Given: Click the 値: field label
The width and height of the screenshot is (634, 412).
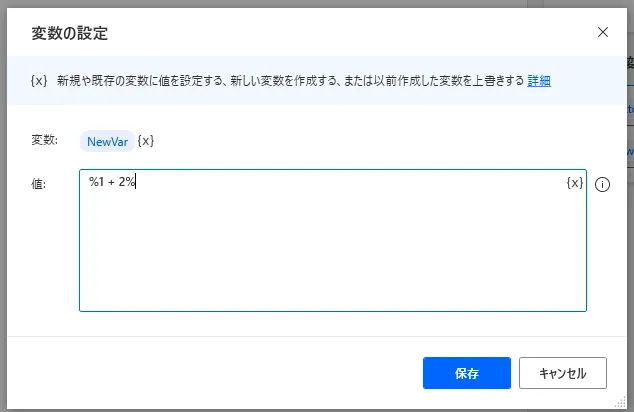Looking at the screenshot, I should [38, 184].
